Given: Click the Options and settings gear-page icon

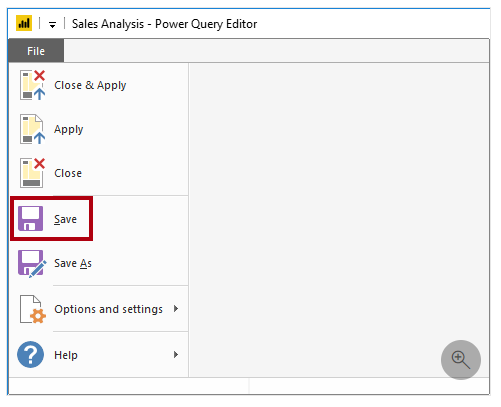Looking at the screenshot, I should point(33,309).
